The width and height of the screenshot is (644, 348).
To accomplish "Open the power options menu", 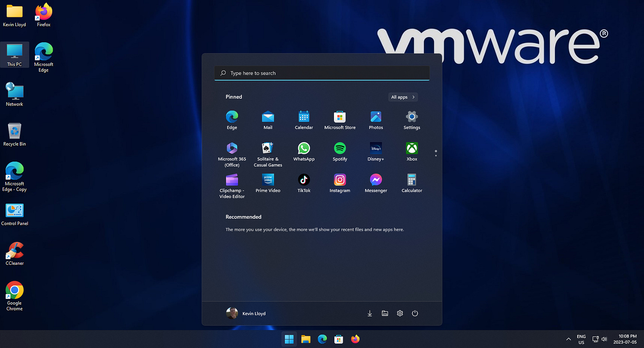I will coord(414,313).
